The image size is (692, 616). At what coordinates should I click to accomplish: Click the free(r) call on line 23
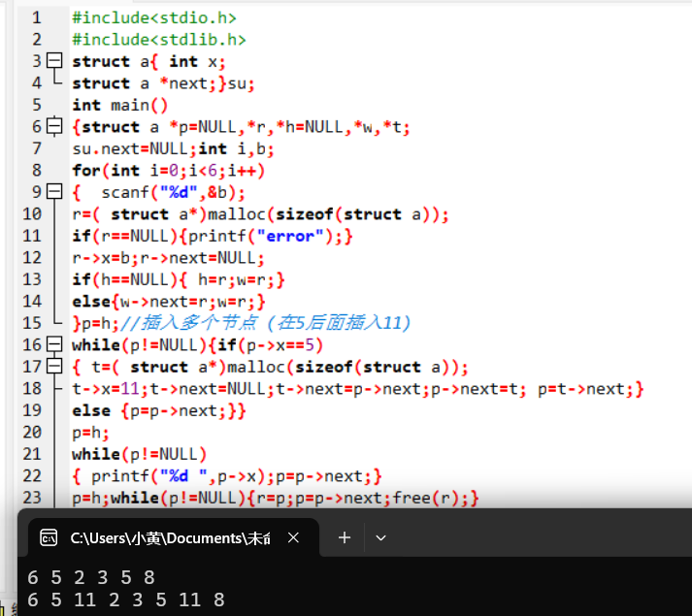click(425, 499)
